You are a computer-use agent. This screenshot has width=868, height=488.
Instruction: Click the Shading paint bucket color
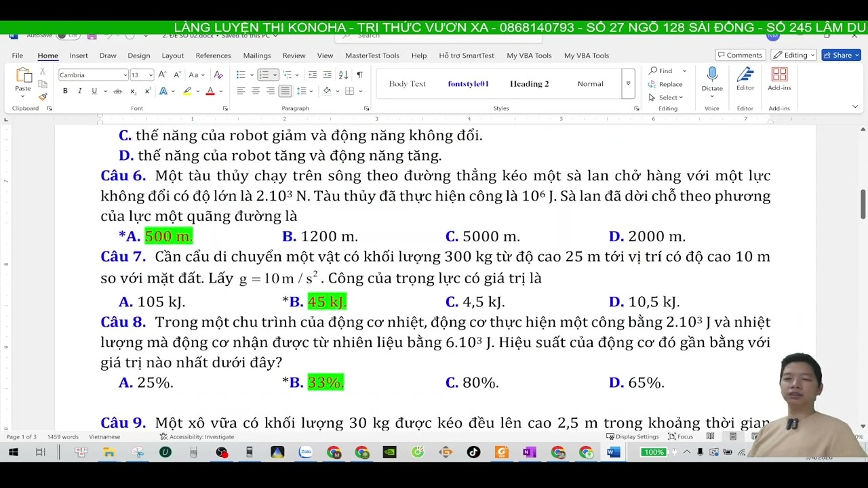327,91
